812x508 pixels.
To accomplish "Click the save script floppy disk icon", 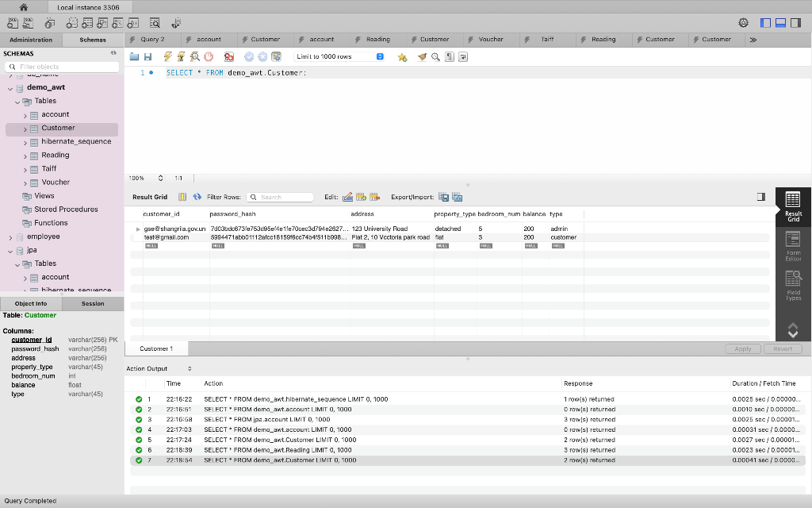I will coord(148,56).
